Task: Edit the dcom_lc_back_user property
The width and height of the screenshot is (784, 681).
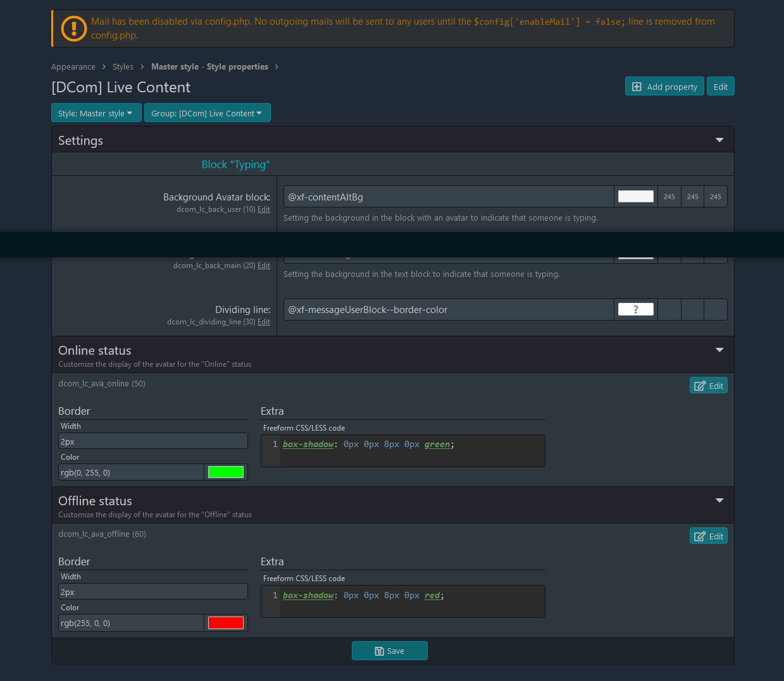Action: (264, 209)
